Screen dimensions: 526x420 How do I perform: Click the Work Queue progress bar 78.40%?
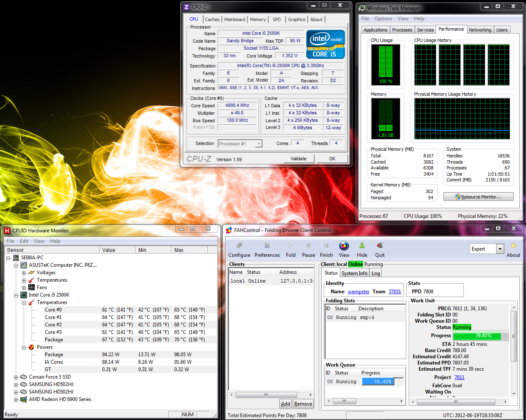pyautogui.click(x=383, y=381)
